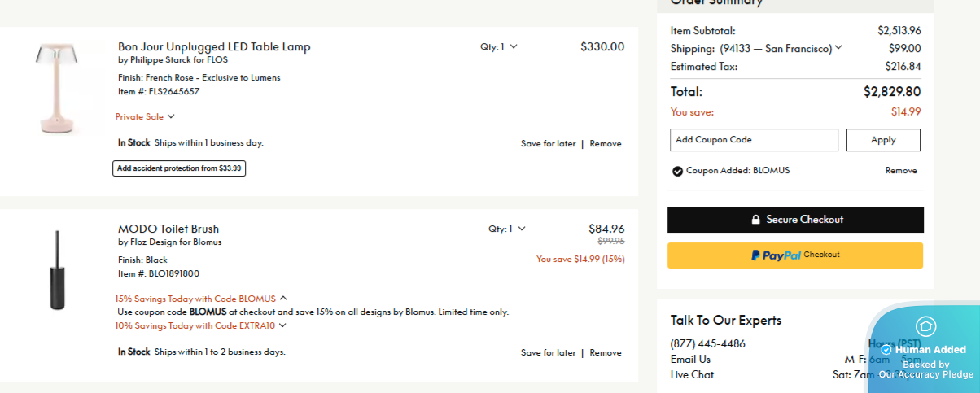Remove the BLOMUS coupon
980x393 pixels.
coord(901,171)
